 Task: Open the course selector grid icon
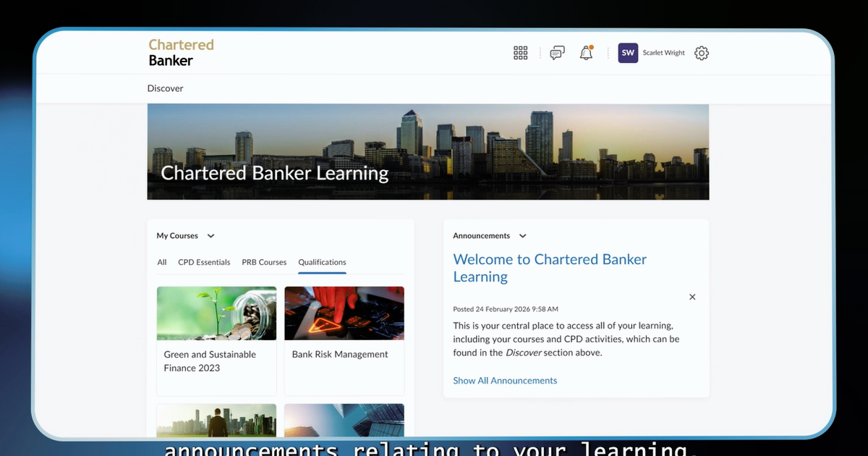click(521, 53)
